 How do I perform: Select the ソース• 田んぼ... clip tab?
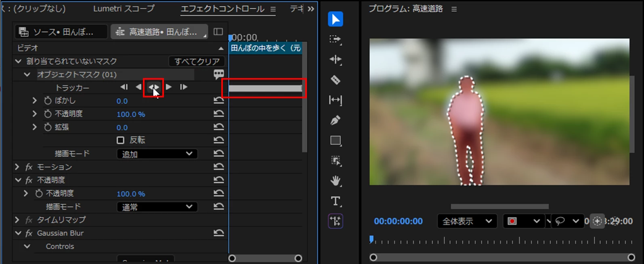(61, 32)
